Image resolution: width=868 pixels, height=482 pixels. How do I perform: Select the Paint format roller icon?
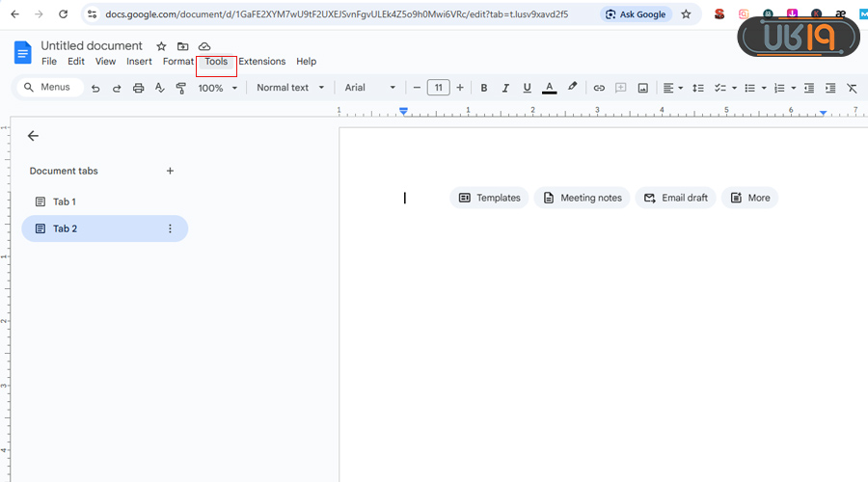[x=180, y=88]
